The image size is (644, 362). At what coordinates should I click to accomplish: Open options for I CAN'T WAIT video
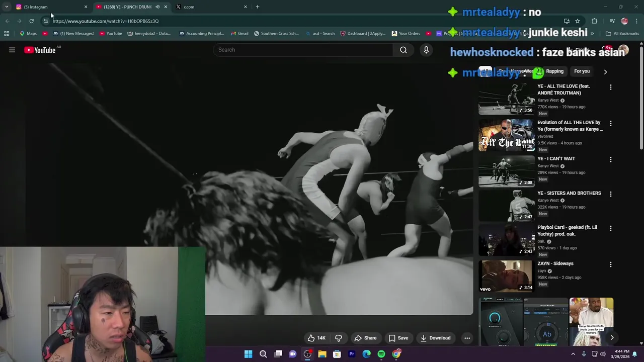pos(611,160)
